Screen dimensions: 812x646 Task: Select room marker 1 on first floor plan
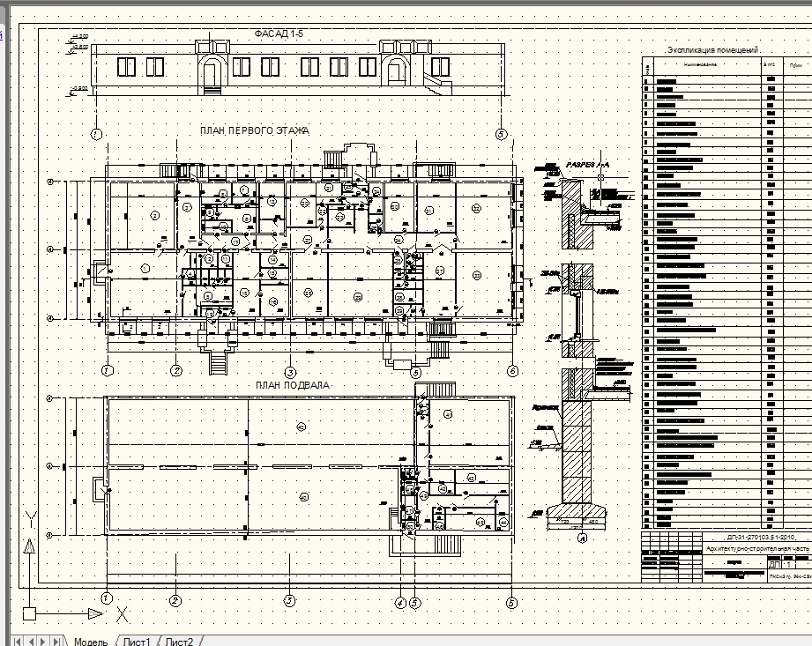(x=145, y=269)
